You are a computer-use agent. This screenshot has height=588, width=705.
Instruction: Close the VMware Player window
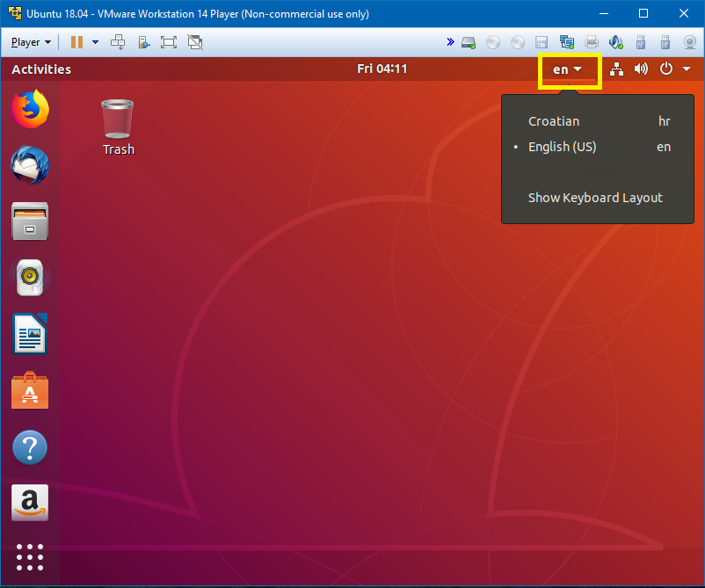684,13
